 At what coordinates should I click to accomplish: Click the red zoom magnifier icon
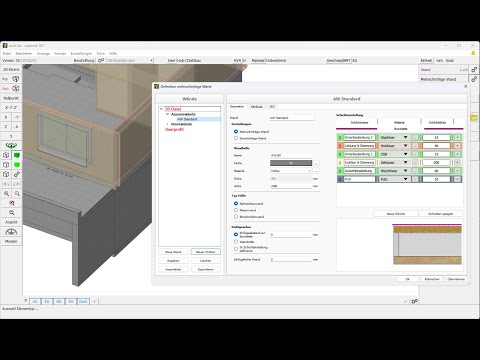12,203
